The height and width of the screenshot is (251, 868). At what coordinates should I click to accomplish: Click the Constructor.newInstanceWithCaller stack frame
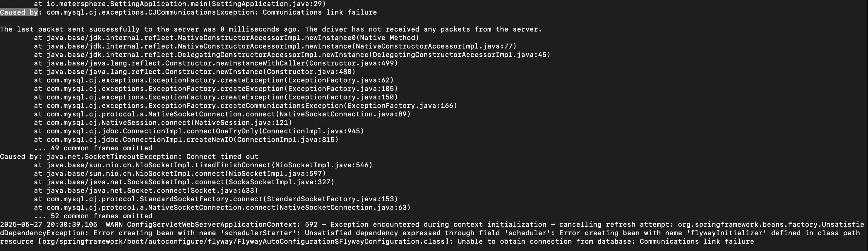click(216, 63)
